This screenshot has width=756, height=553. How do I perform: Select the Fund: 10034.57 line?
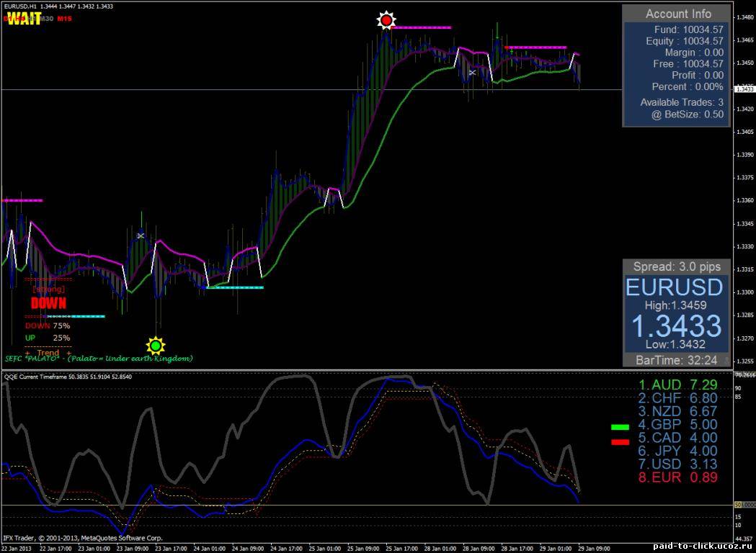pyautogui.click(x=688, y=30)
